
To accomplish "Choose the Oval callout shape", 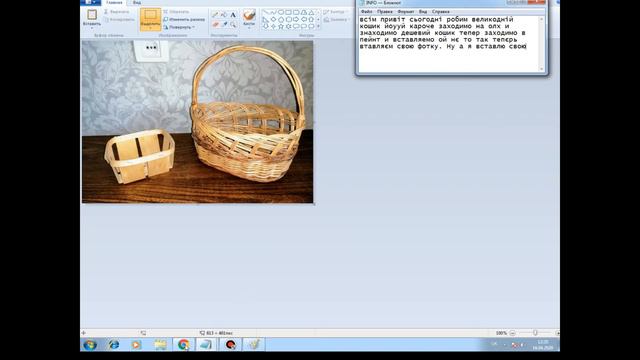I will click(304, 26).
